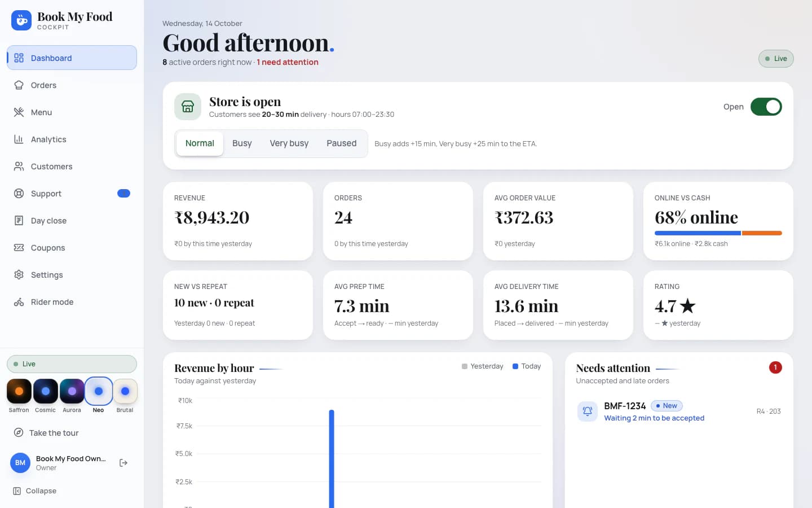Image resolution: width=812 pixels, height=508 pixels.
Task: Toggle the store Open switch
Action: (x=766, y=107)
